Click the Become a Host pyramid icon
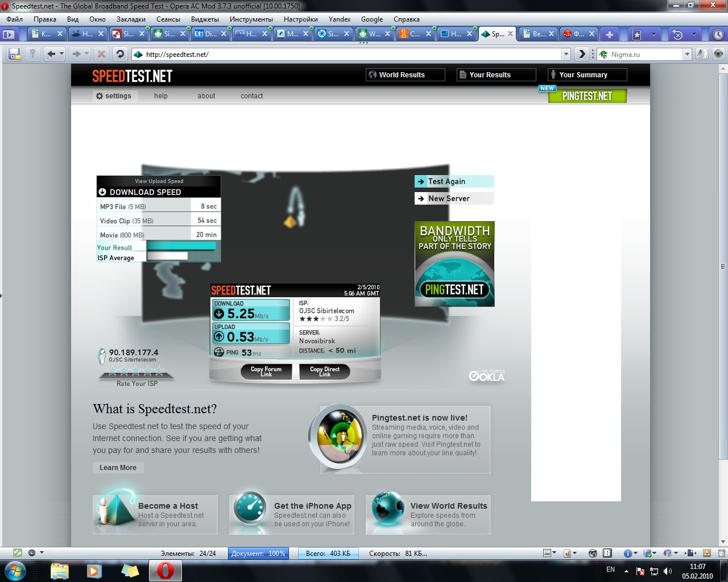Viewport: 728px width, 582px height. pos(117,508)
